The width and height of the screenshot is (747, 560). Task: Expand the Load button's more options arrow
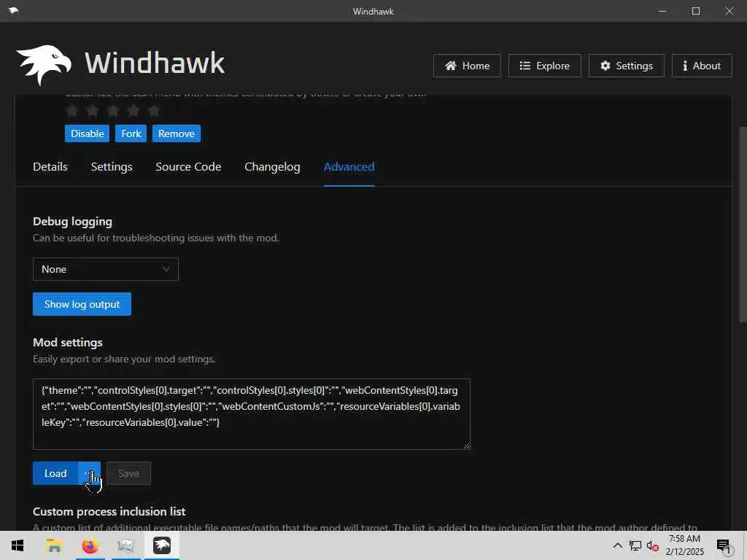(89, 472)
